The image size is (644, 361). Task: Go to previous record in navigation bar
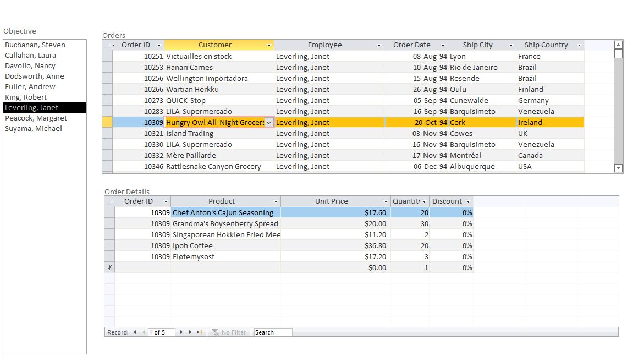pyautogui.click(x=144, y=332)
